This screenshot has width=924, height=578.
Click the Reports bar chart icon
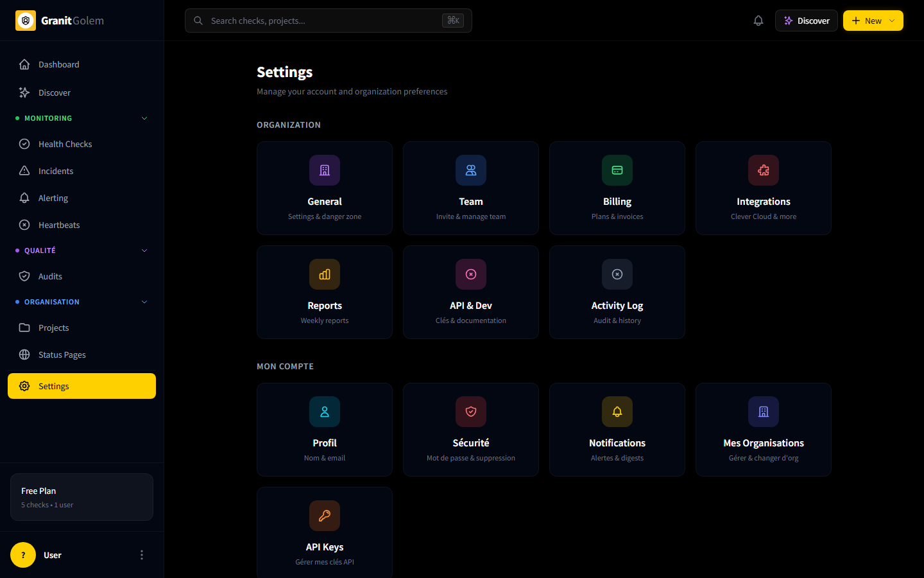pyautogui.click(x=325, y=274)
